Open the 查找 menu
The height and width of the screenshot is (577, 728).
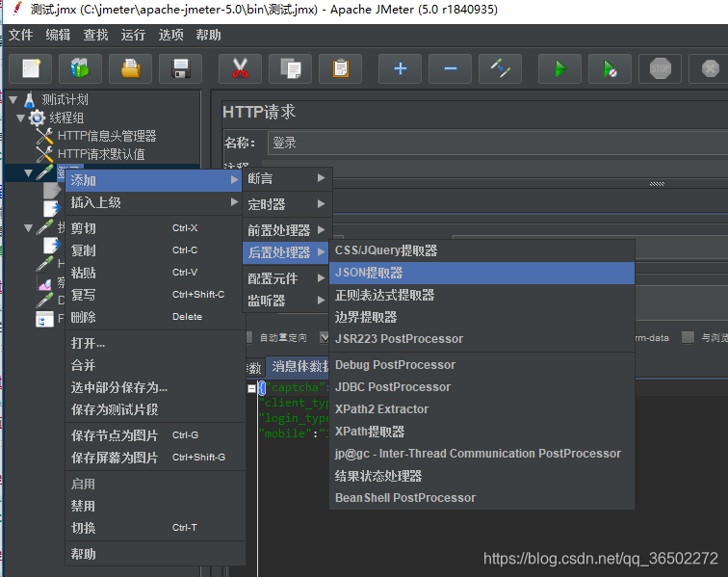(95, 35)
